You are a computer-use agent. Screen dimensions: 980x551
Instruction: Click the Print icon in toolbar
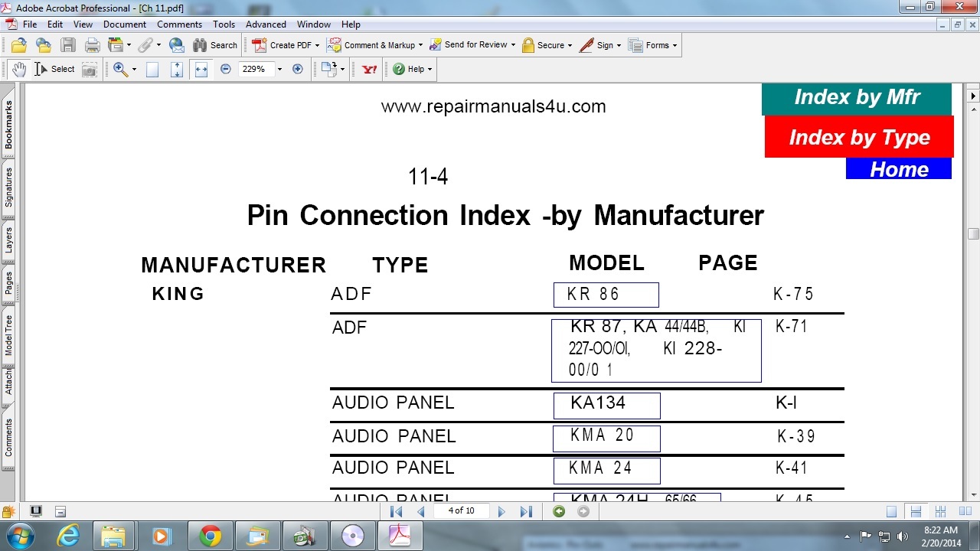tap(93, 45)
